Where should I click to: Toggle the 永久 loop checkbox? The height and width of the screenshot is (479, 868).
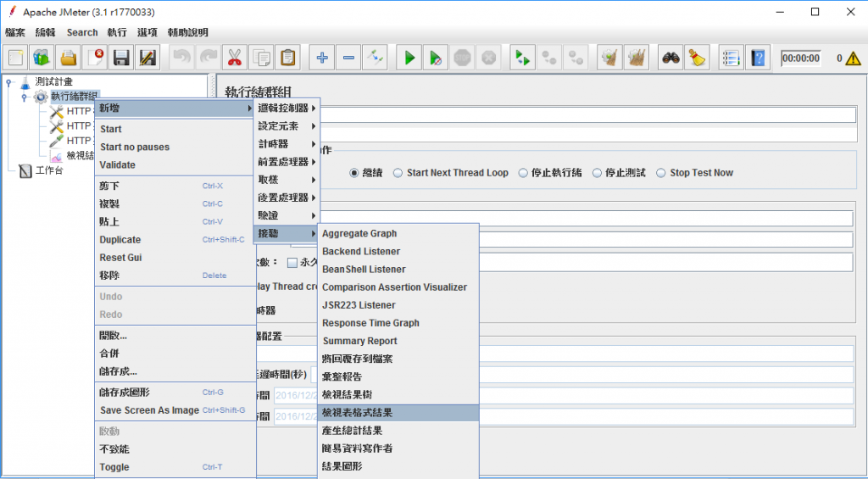292,263
